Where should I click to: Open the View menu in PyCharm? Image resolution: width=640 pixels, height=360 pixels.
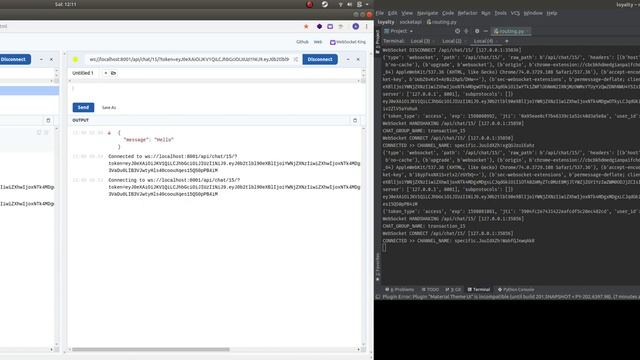[407, 13]
